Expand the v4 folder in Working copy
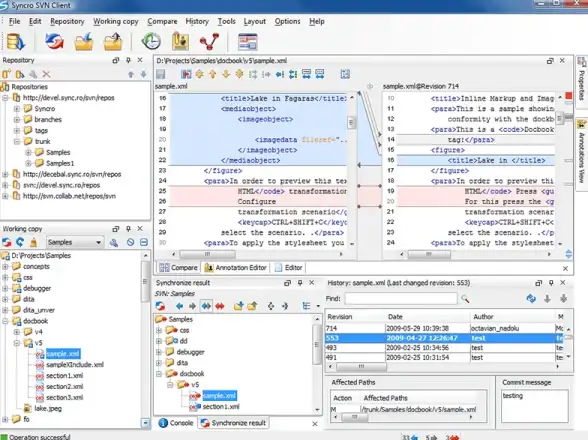 17,332
